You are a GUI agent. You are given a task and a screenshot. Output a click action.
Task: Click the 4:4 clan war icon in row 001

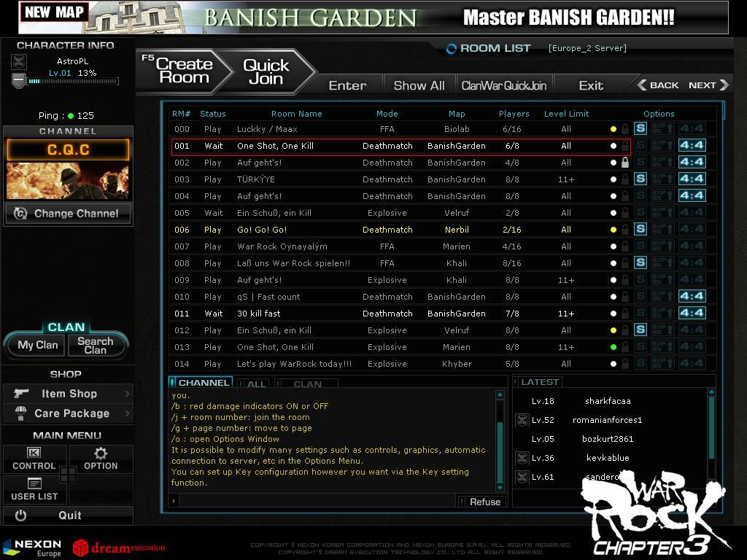[692, 145]
